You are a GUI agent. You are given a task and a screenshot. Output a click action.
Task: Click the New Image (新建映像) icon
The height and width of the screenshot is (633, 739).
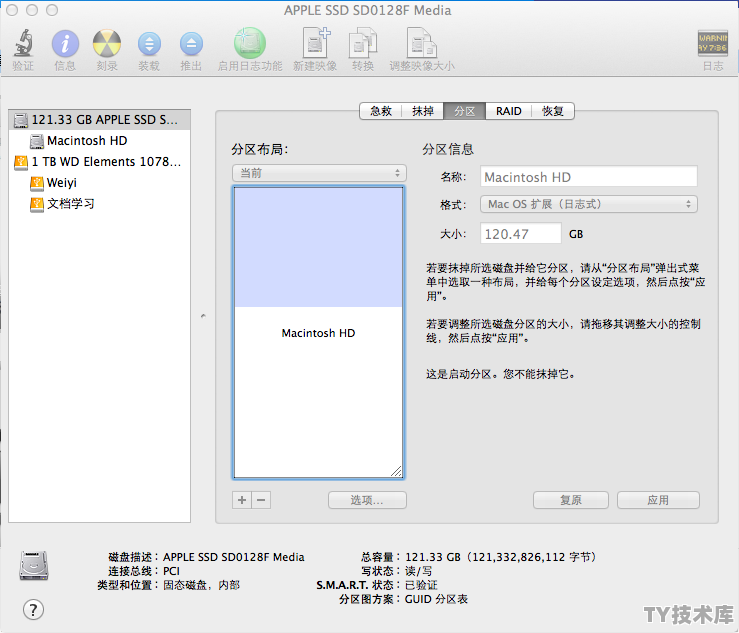315,43
